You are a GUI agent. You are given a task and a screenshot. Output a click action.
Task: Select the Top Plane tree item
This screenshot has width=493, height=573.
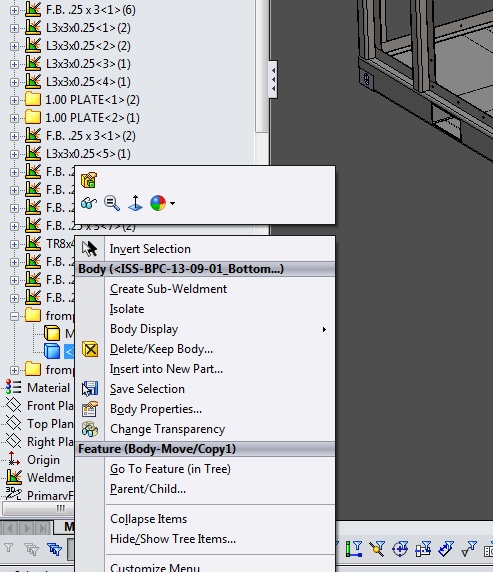(50, 424)
